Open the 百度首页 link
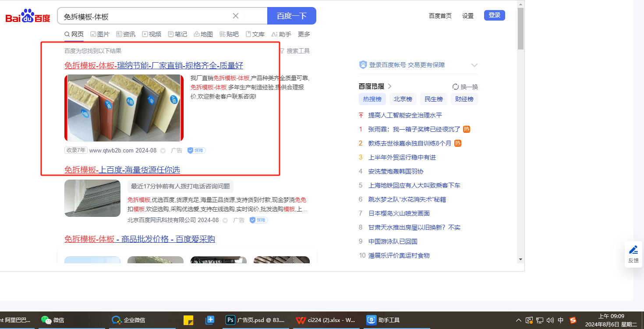The width and height of the screenshot is (644, 329). [x=440, y=16]
